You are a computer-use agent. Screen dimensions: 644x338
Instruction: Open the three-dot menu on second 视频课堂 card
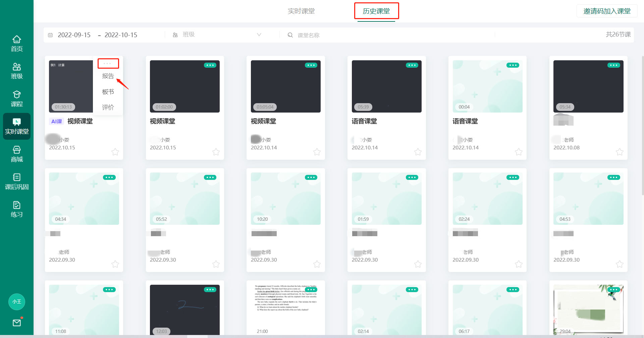[x=210, y=65]
